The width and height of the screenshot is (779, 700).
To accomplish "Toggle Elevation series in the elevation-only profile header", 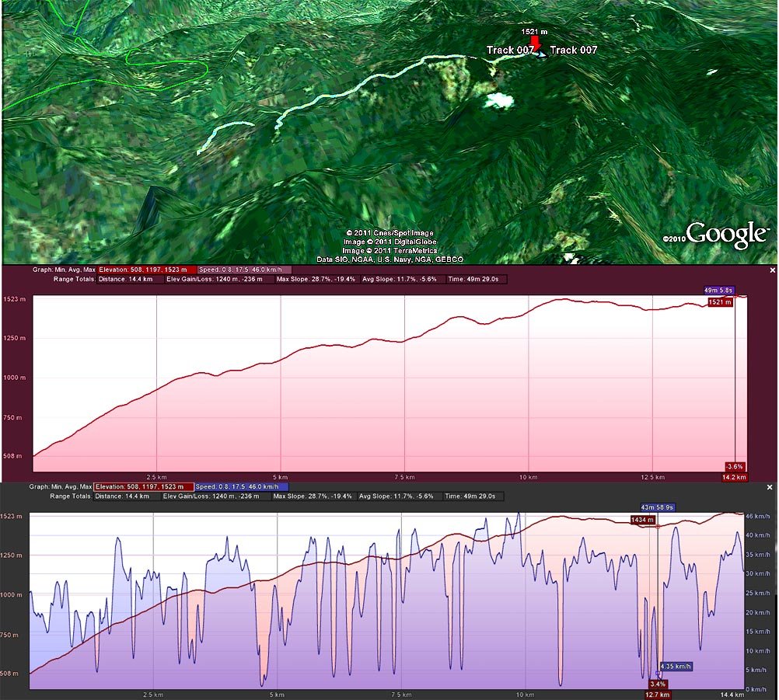I will (x=146, y=270).
